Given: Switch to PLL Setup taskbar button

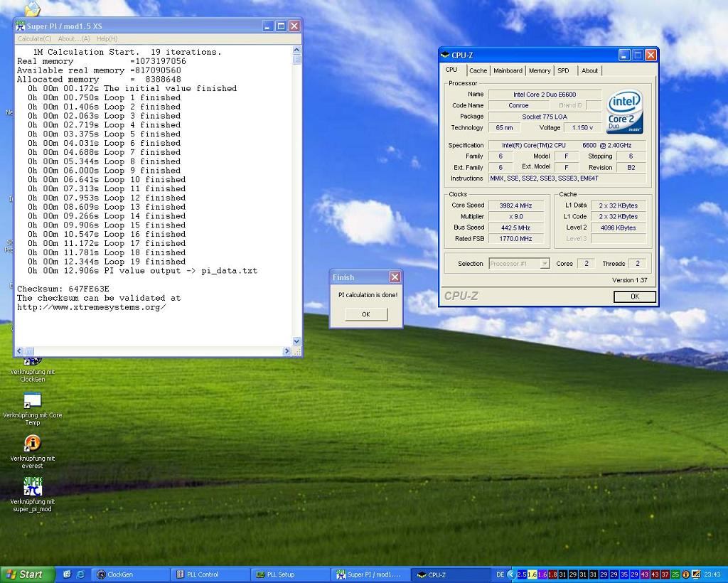Looking at the screenshot, I should click(291, 574).
